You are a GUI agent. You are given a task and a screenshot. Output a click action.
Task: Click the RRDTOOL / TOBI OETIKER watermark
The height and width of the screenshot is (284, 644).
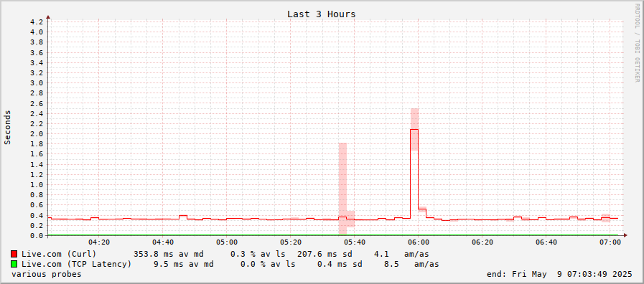(x=637, y=42)
